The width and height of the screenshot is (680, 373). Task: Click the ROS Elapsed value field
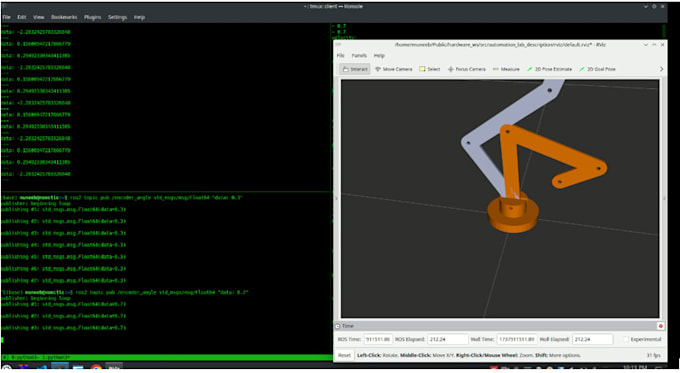coord(448,339)
